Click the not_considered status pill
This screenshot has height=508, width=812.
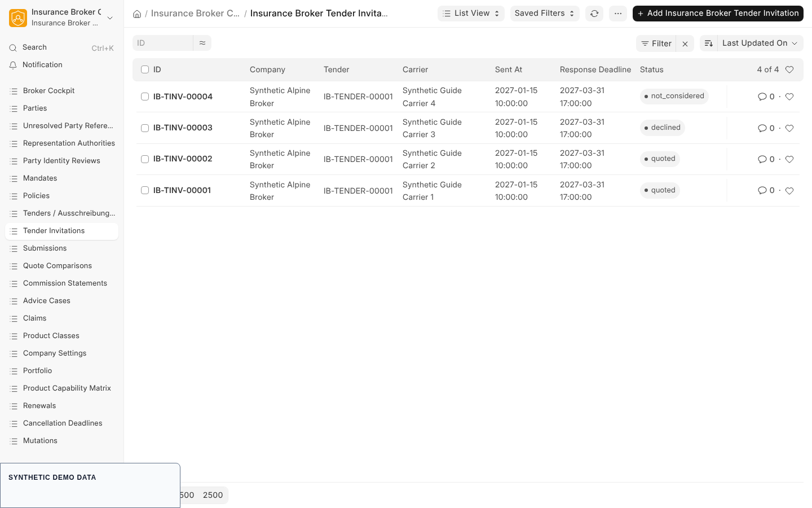pyautogui.click(x=674, y=96)
